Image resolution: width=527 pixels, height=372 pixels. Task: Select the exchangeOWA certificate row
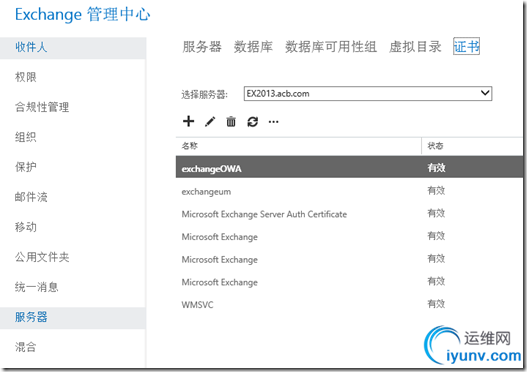pyautogui.click(x=349, y=167)
